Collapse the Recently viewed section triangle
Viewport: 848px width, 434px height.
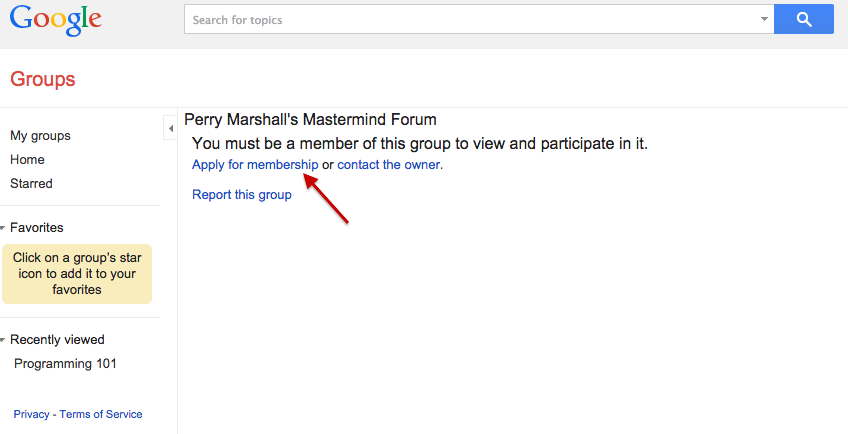coord(4,340)
